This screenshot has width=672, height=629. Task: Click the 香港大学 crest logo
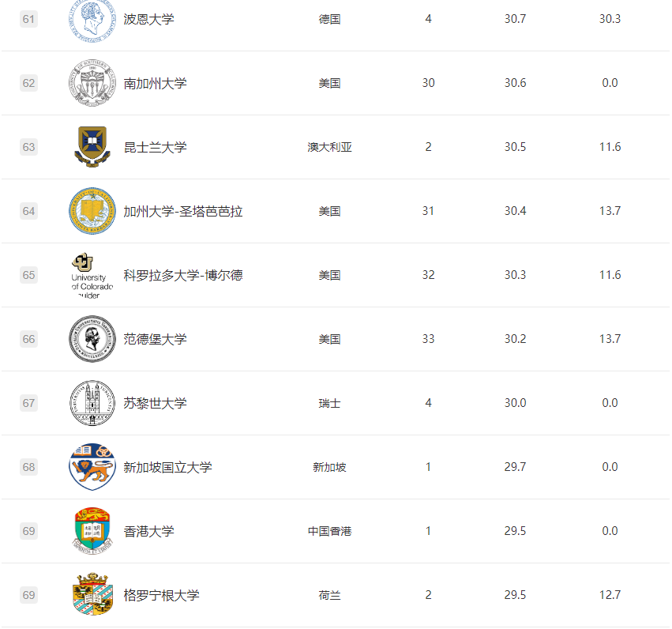(x=92, y=531)
